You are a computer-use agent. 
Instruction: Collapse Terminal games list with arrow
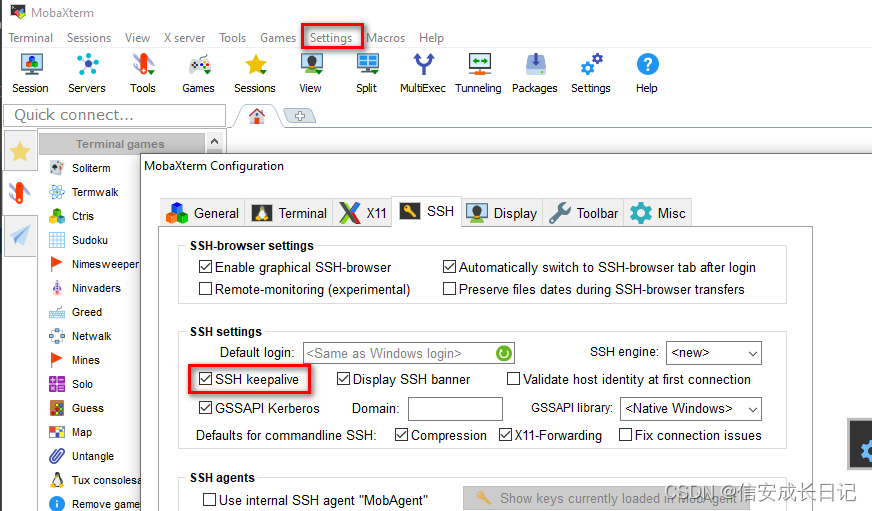coord(214,142)
